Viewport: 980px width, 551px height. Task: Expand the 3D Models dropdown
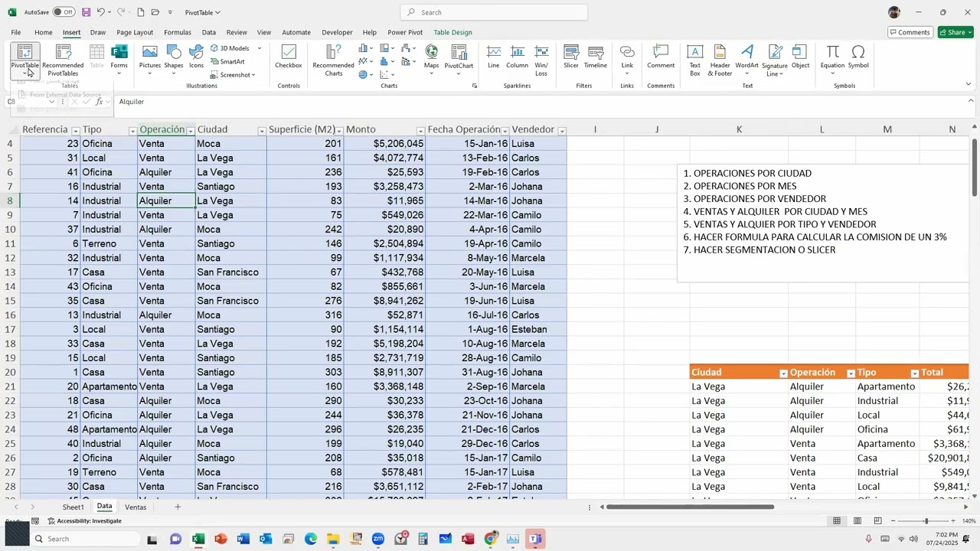258,48
